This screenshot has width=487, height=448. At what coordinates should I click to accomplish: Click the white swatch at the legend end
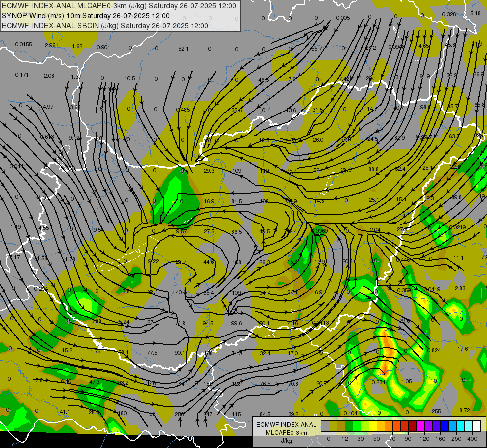coord(477,426)
